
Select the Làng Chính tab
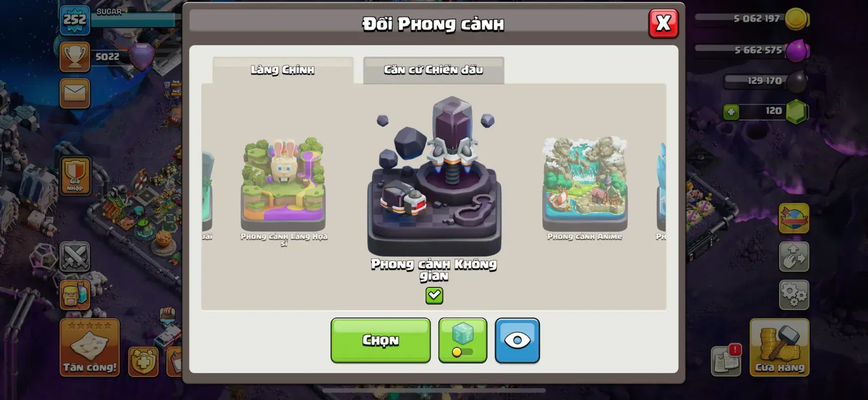(x=283, y=70)
